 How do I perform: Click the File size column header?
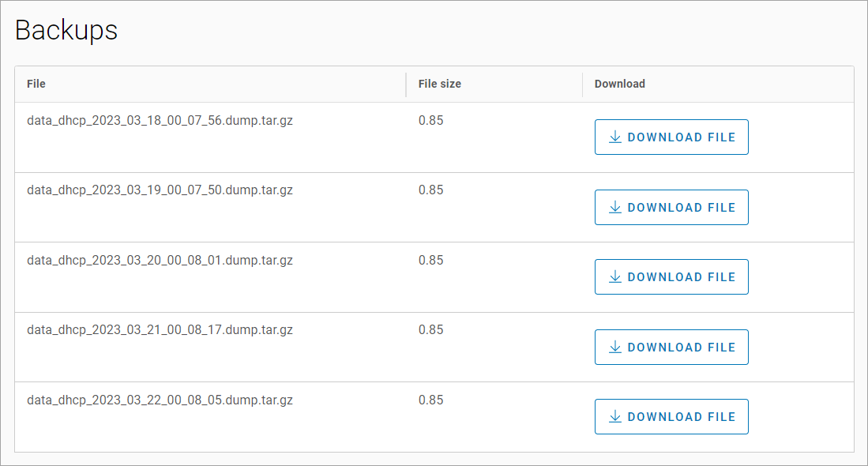click(x=439, y=84)
